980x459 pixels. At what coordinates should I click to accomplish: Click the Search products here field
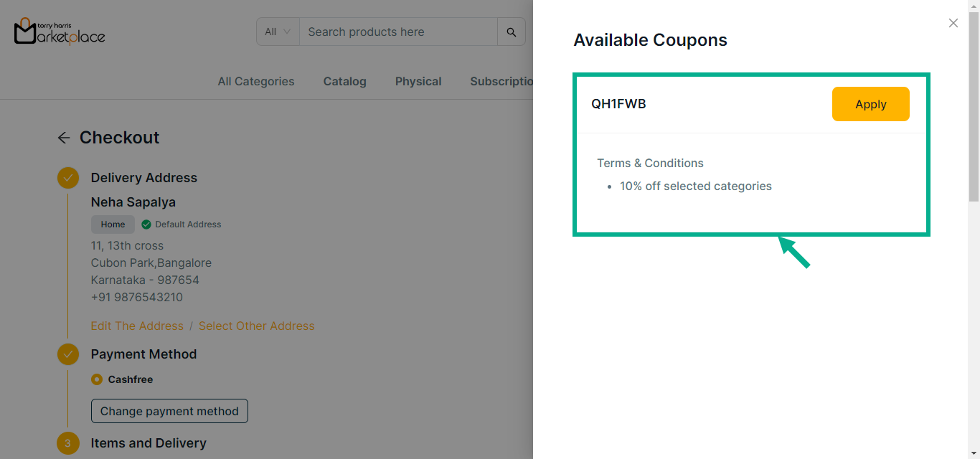pos(398,32)
